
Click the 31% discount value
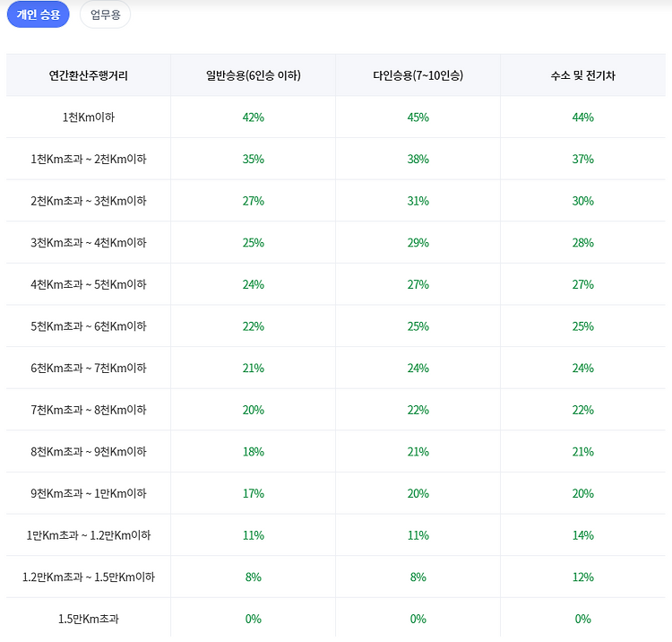[x=418, y=201]
